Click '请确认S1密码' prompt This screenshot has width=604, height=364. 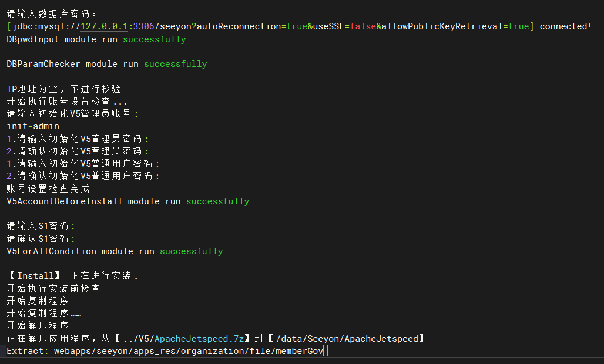tap(41, 238)
